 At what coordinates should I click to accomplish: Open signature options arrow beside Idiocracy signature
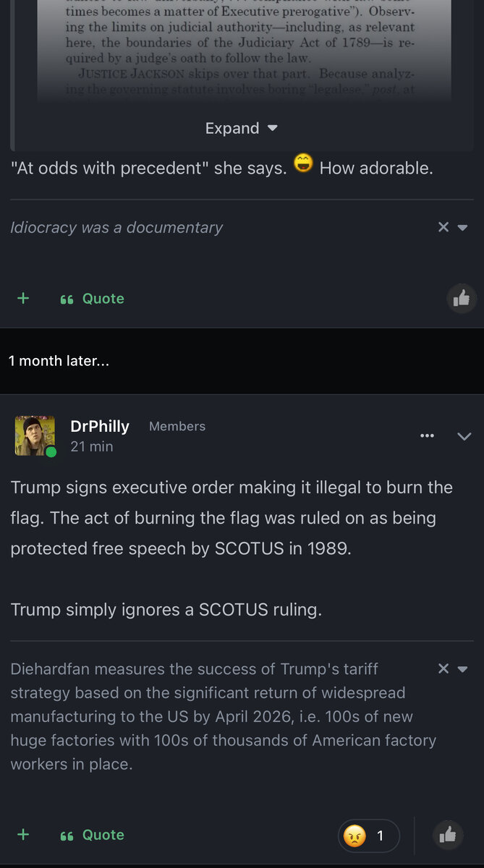pyautogui.click(x=463, y=228)
